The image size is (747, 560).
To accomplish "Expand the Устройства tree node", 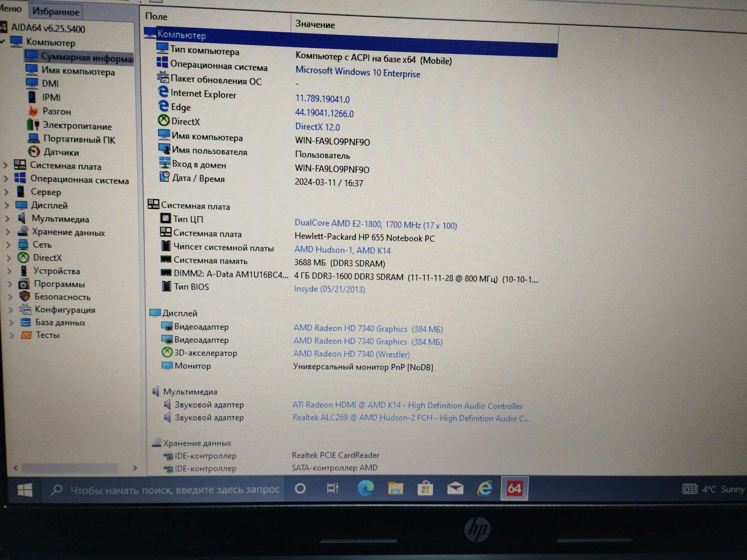I will 9,271.
